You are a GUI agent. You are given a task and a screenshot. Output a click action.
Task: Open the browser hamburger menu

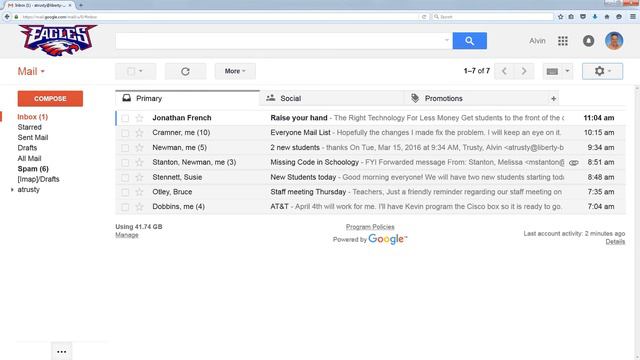633,17
